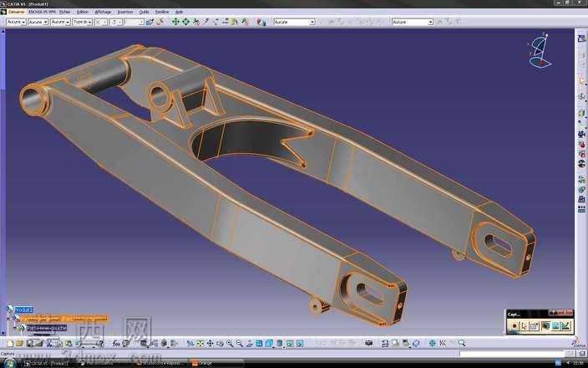Click the Save icon in bottom toolbar
The height and width of the screenshot is (368, 588).
click(29, 343)
